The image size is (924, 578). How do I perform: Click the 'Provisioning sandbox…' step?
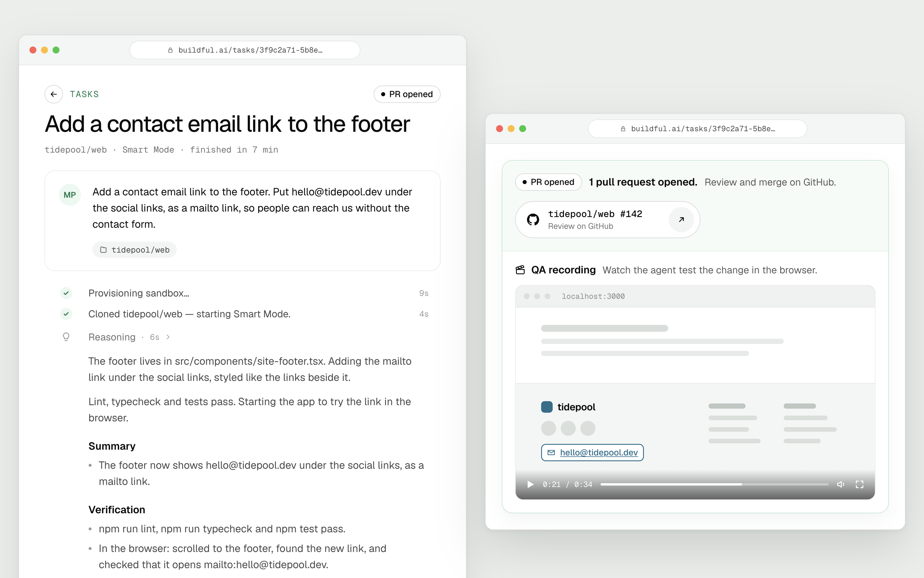click(139, 293)
